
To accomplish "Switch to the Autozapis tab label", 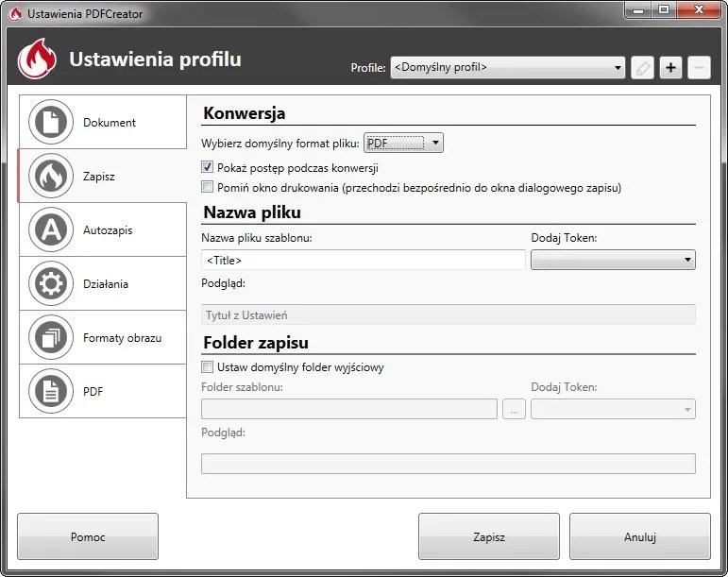I will coord(107,229).
